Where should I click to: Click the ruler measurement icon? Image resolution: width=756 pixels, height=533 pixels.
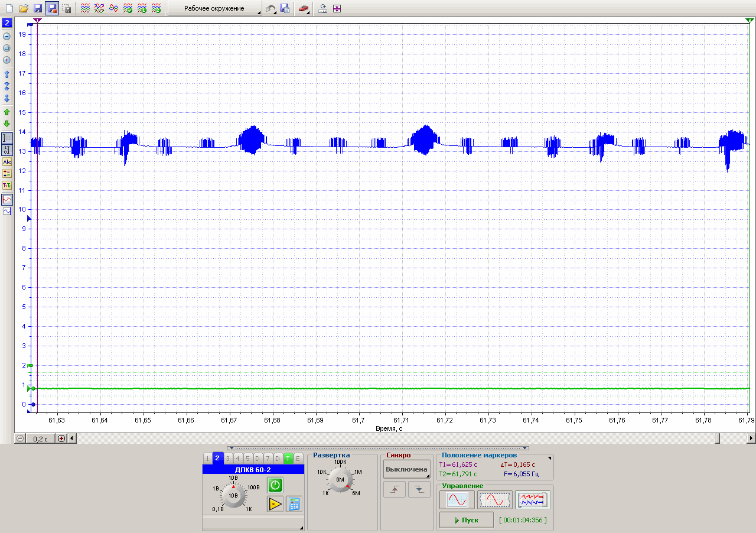(322, 8)
